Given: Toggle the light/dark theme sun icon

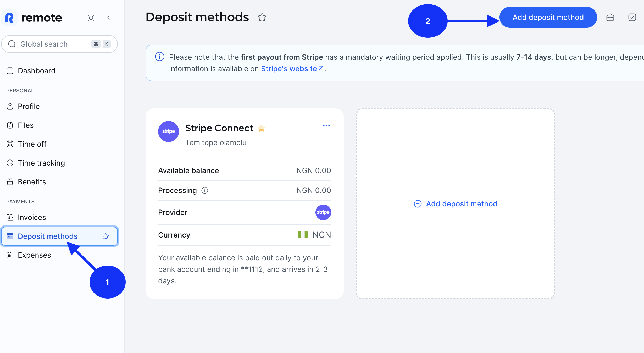Looking at the screenshot, I should coord(91,18).
